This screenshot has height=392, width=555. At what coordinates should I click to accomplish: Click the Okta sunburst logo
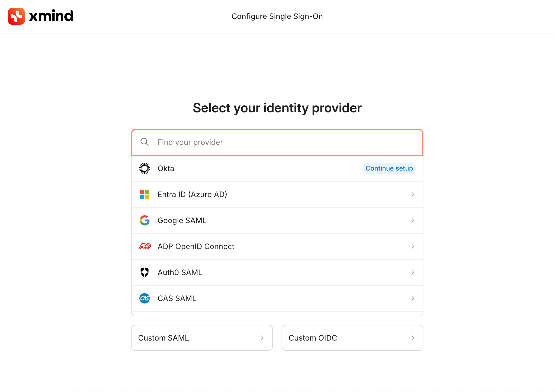[x=145, y=168]
